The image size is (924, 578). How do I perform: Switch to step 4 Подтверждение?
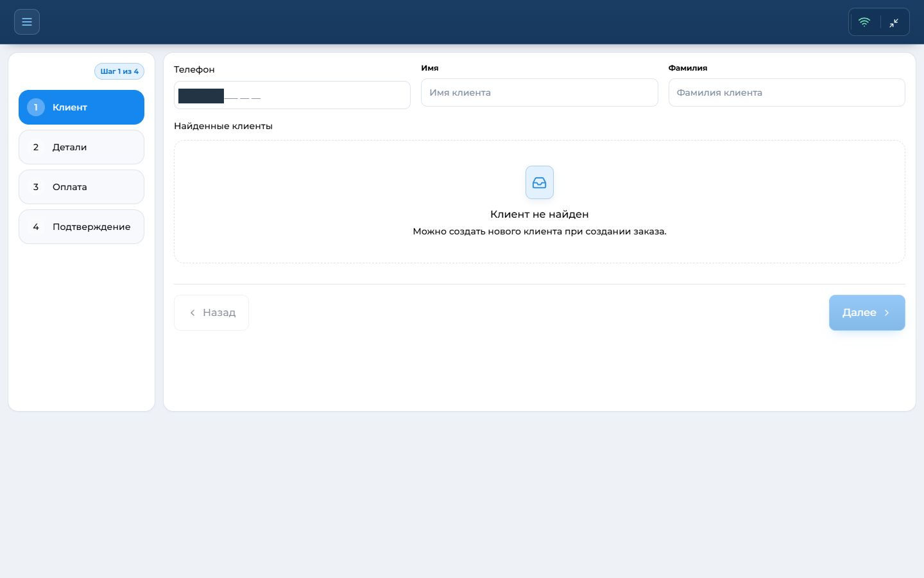click(81, 227)
